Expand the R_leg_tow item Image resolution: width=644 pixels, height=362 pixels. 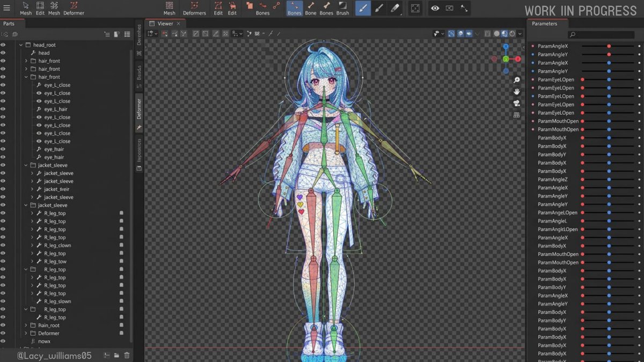tap(32, 262)
